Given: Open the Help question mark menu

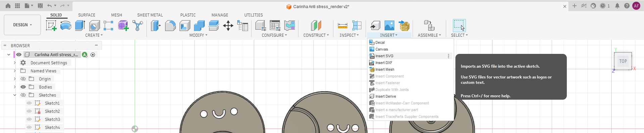Looking at the screenshot, I should [x=627, y=6].
